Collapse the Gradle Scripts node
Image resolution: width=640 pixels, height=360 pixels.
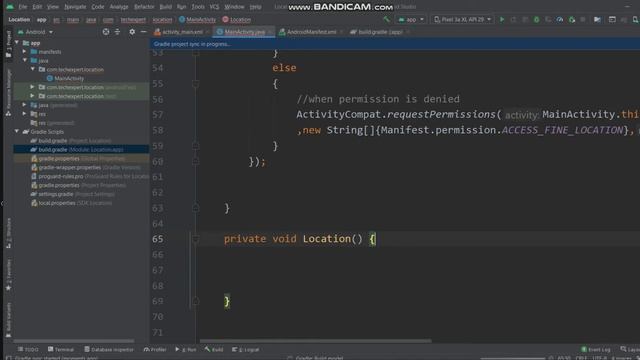17,131
